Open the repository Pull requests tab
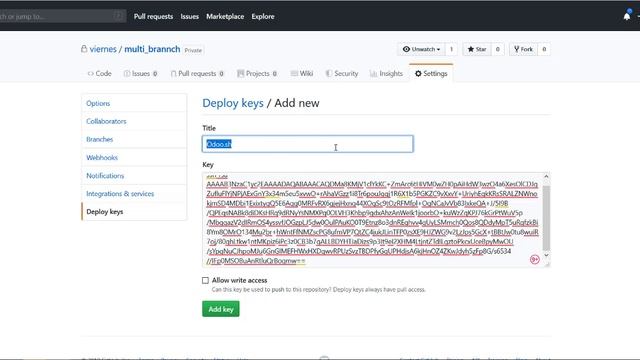Screen dimensions: 640x360 point(197,73)
